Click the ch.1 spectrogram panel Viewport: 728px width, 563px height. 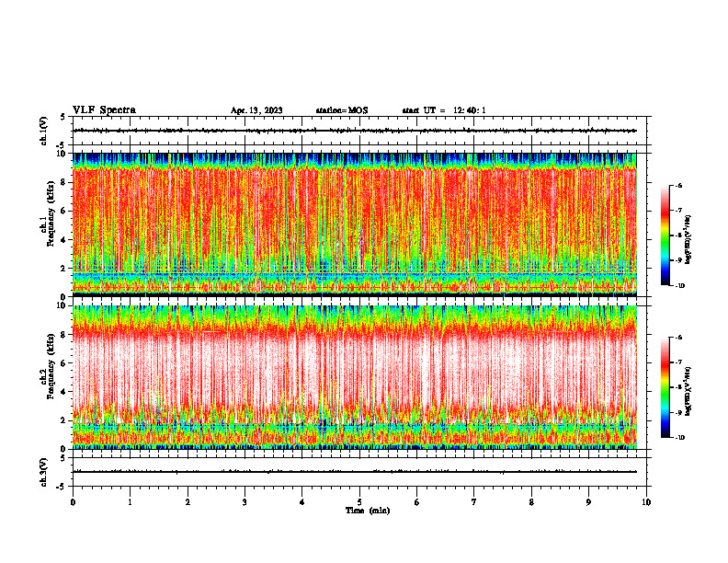[355, 224]
